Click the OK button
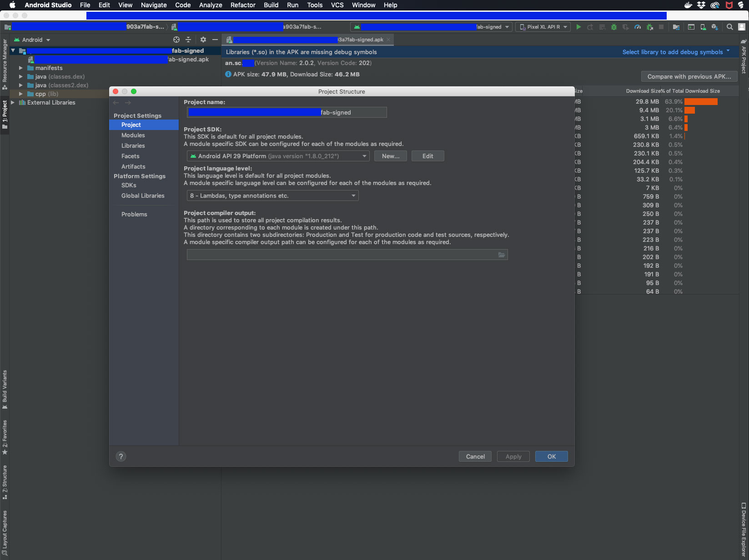749x560 pixels. tap(552, 456)
